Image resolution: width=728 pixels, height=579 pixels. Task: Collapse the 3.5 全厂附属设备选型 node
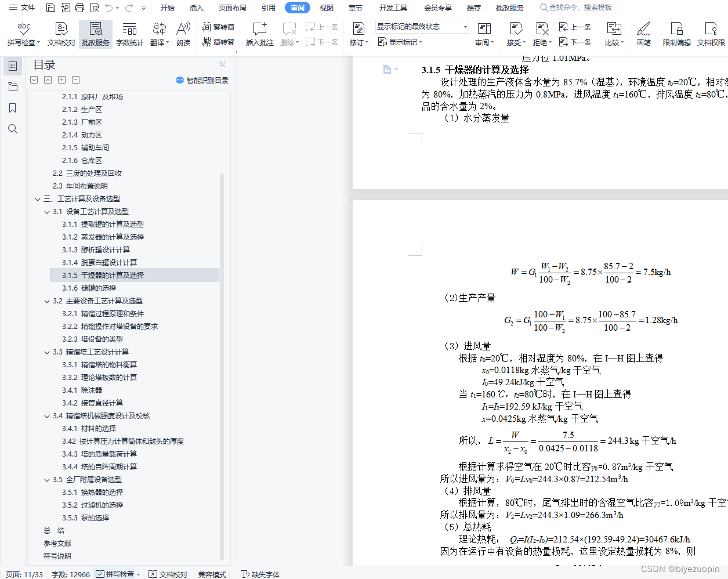click(x=47, y=480)
